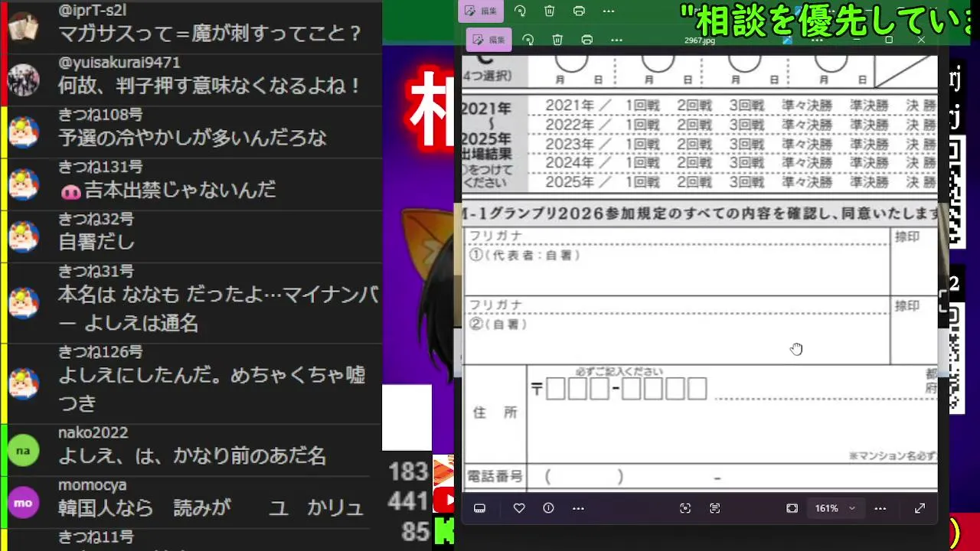This screenshot has height=551, width=980.
Task: Click the 2021年 row's 1回戦 entry
Action: point(642,106)
